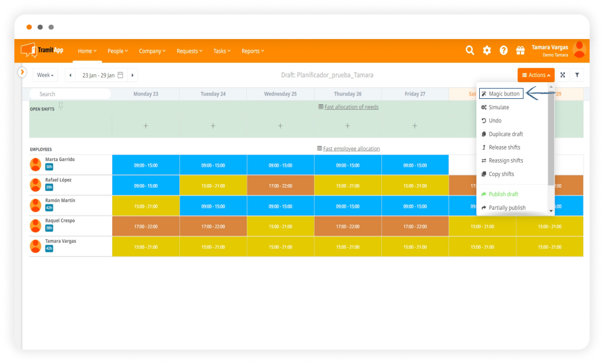Open the gift box icon
Viewport: 604px width, 364px height.
[520, 51]
